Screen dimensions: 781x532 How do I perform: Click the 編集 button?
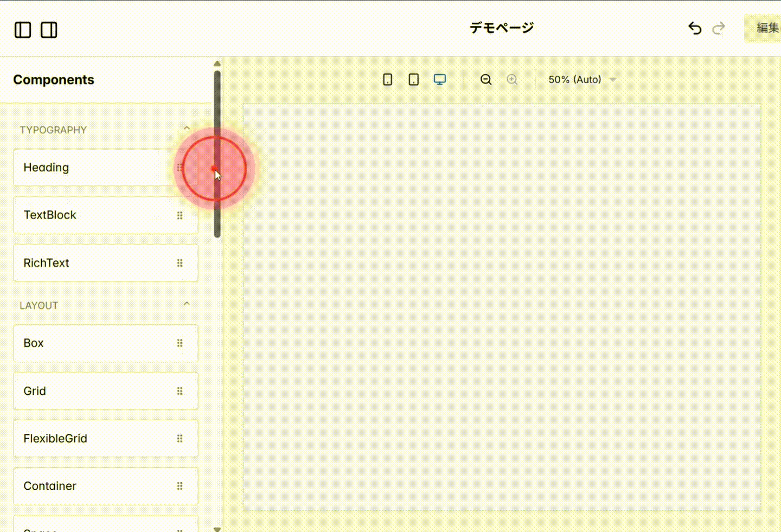click(765, 28)
